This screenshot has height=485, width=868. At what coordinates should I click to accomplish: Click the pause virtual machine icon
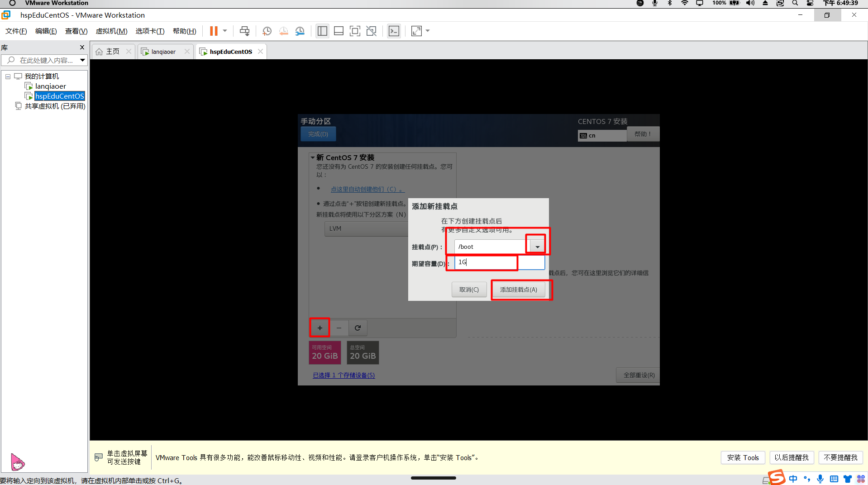coord(214,31)
